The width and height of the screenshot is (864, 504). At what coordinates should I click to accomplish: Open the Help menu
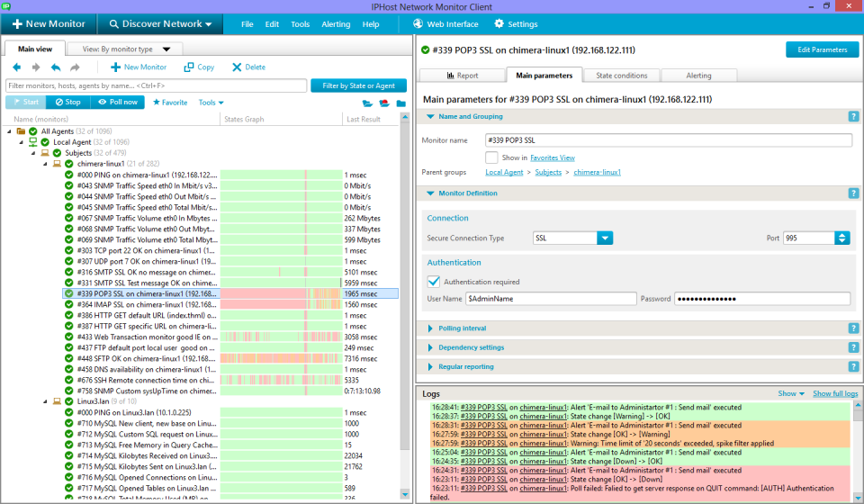[x=370, y=24]
